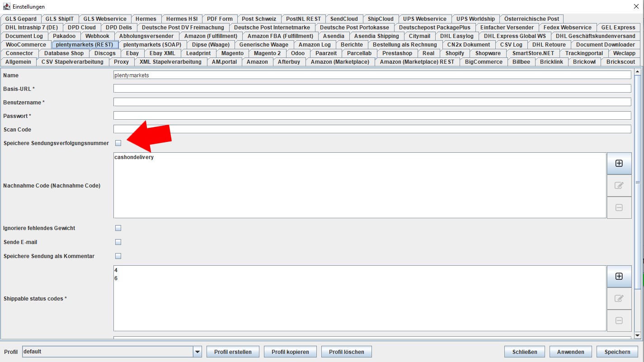Open the CSV Stapelverarbeitung tab
644x362 pixels.
72,62
